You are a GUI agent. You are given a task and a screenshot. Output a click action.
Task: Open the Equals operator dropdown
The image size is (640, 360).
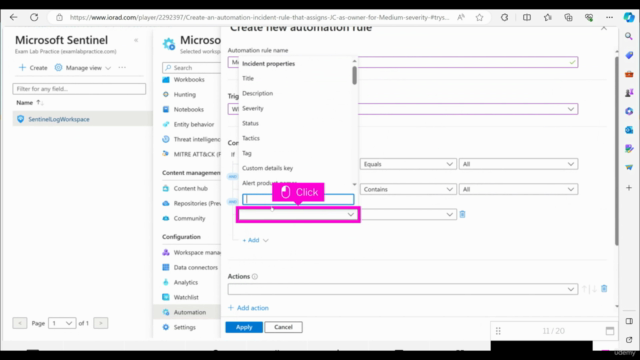point(408,164)
